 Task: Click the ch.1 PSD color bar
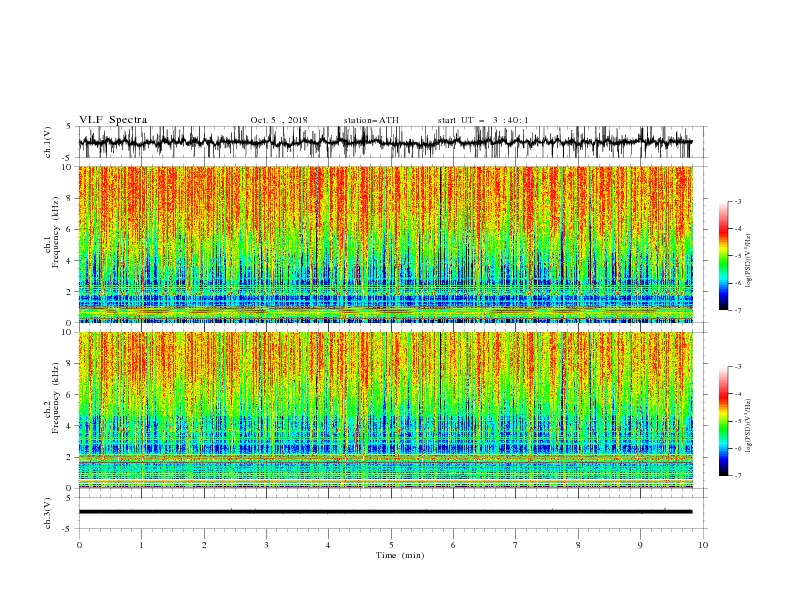[x=723, y=256]
